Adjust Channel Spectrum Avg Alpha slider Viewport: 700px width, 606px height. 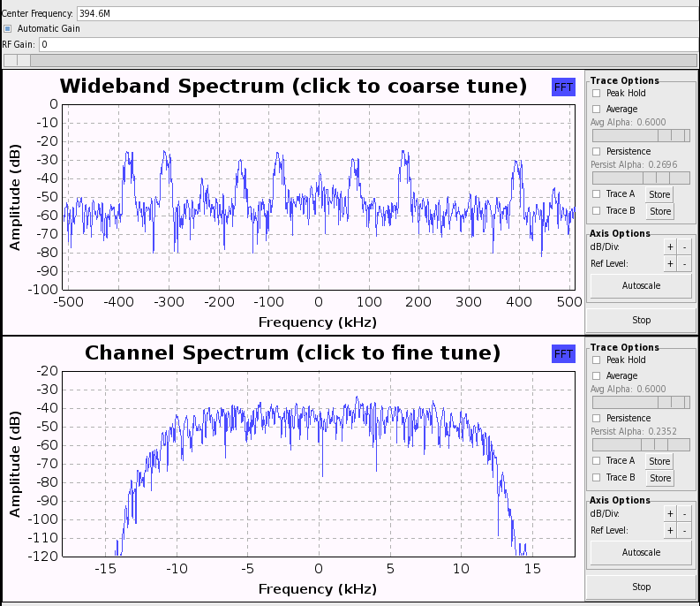pos(641,402)
